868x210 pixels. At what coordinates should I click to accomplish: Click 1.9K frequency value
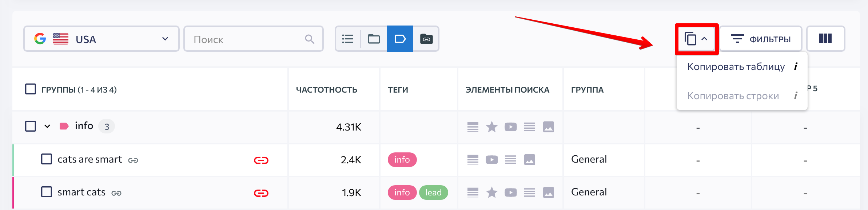(351, 192)
